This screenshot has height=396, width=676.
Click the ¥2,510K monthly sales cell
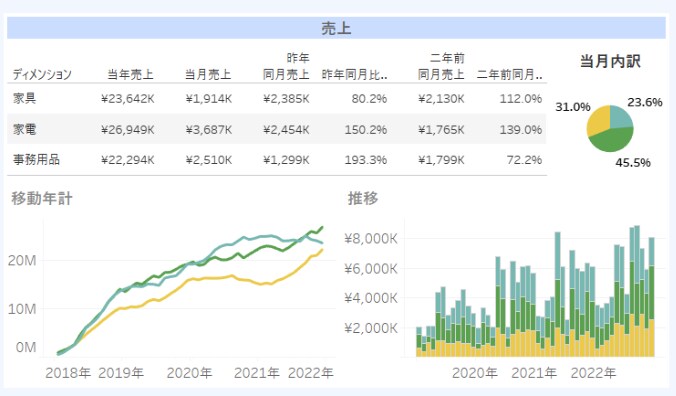[x=209, y=160]
